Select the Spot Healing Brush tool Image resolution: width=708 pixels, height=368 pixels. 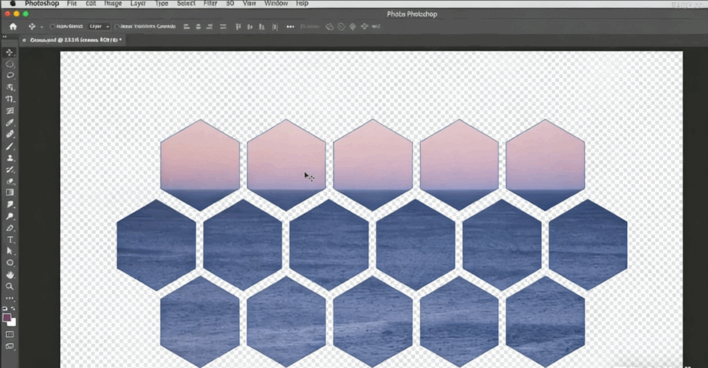coord(9,134)
